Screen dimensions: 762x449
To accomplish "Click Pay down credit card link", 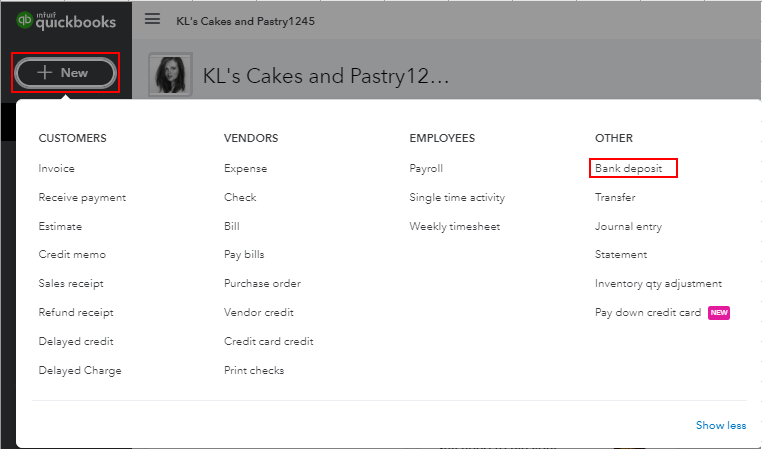I will (648, 312).
